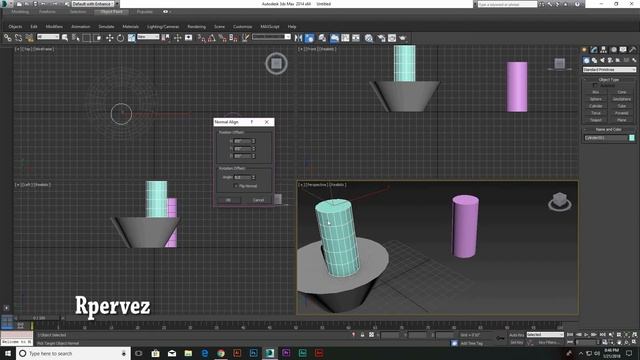Image resolution: width=640 pixels, height=360 pixels.
Task: Open the Animation menu
Action: point(80,27)
